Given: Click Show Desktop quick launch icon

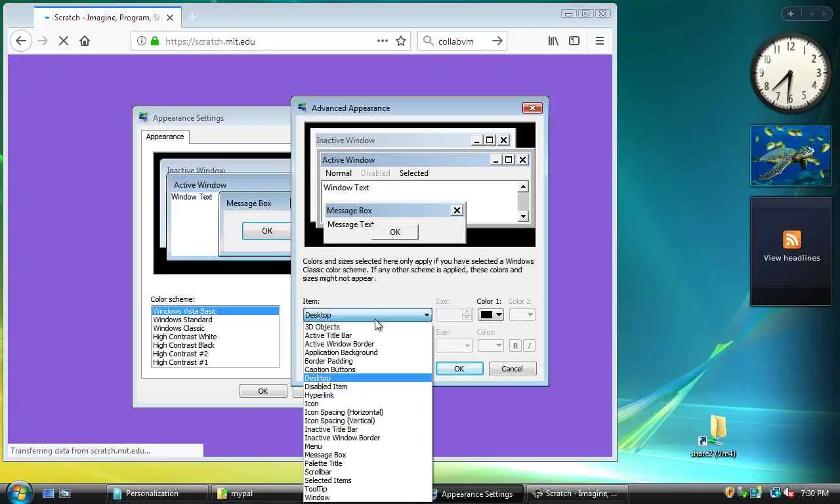Looking at the screenshot, I should coord(49,493).
